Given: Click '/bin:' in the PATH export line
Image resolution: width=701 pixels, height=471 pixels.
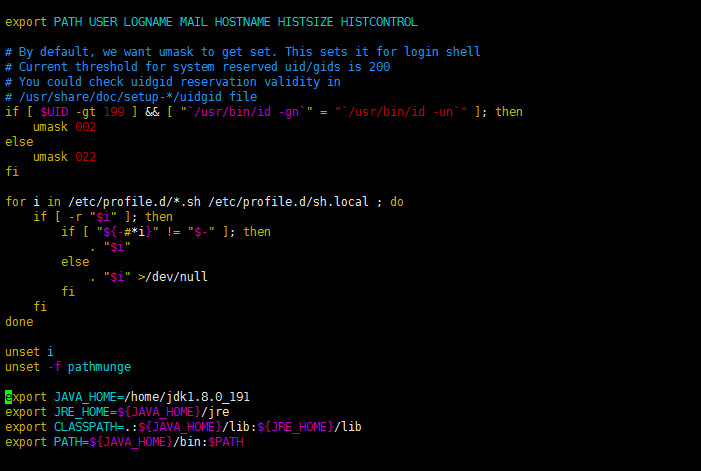Looking at the screenshot, I should coord(190,442).
